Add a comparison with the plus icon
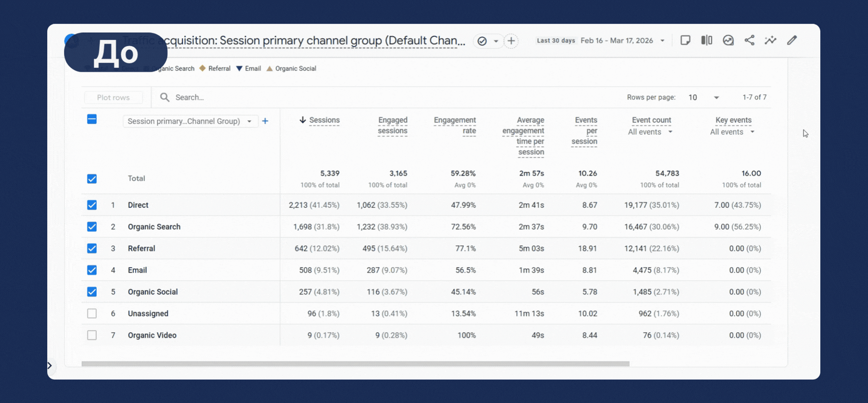 pos(511,41)
